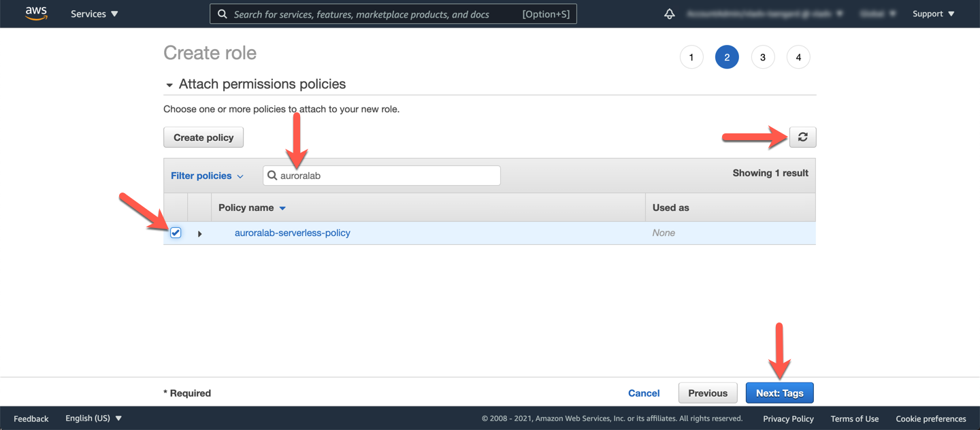The width and height of the screenshot is (980, 430).
Task: Open the Filter policies dropdown
Action: (x=207, y=176)
